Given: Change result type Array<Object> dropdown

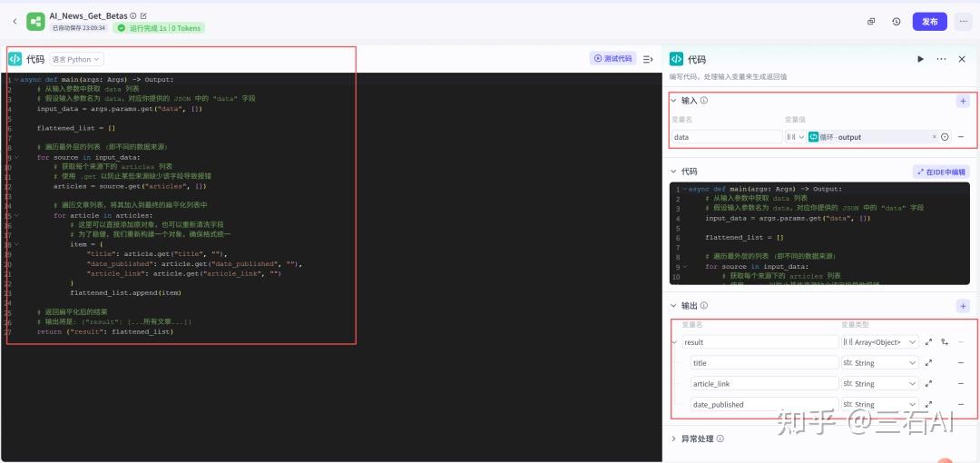Looking at the screenshot, I should coord(880,342).
